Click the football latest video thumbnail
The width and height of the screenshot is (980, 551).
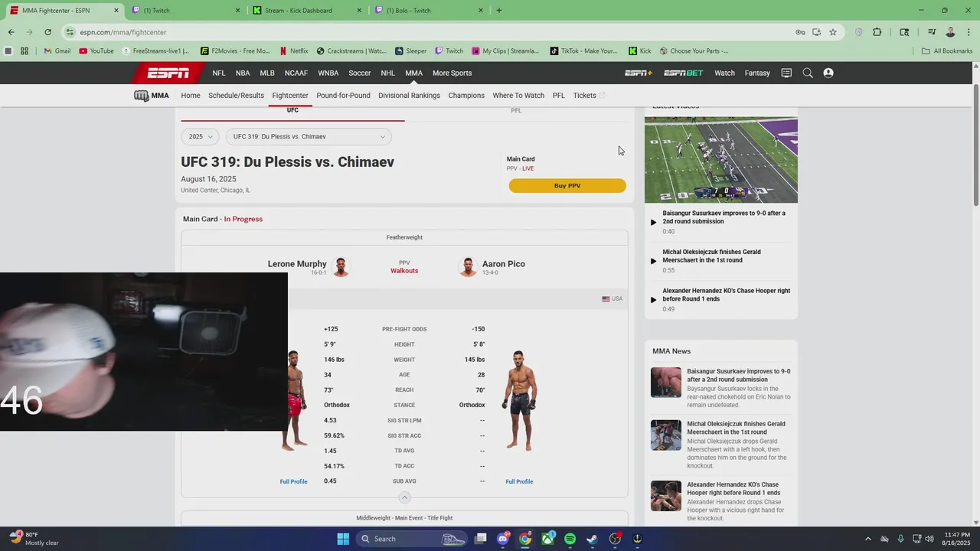[720, 160]
